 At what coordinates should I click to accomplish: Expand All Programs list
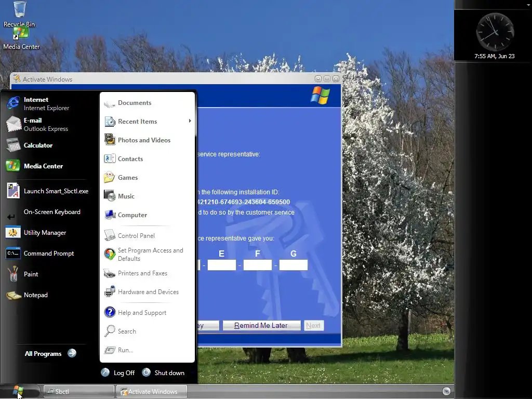(x=50, y=353)
